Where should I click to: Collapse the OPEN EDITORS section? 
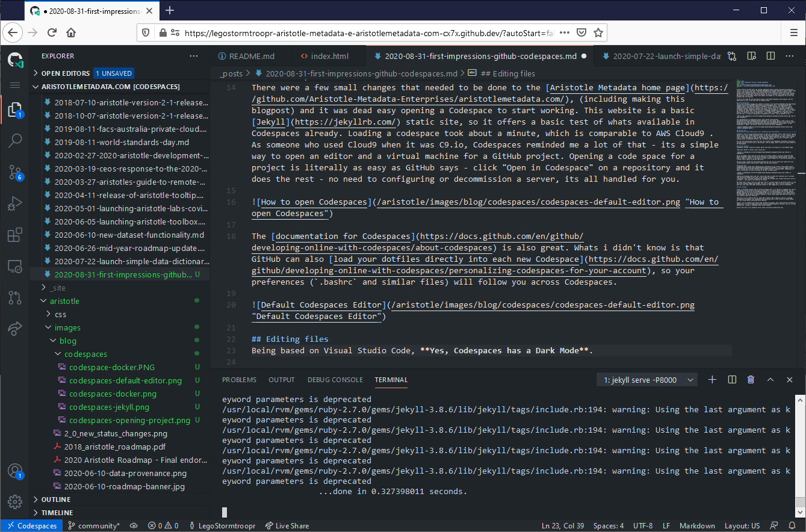pyautogui.click(x=120, y=73)
